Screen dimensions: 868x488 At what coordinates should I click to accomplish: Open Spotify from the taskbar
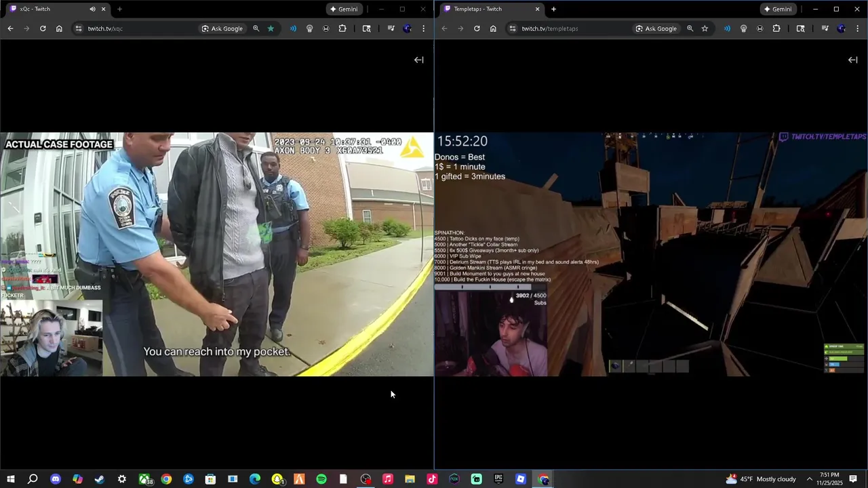pyautogui.click(x=321, y=479)
